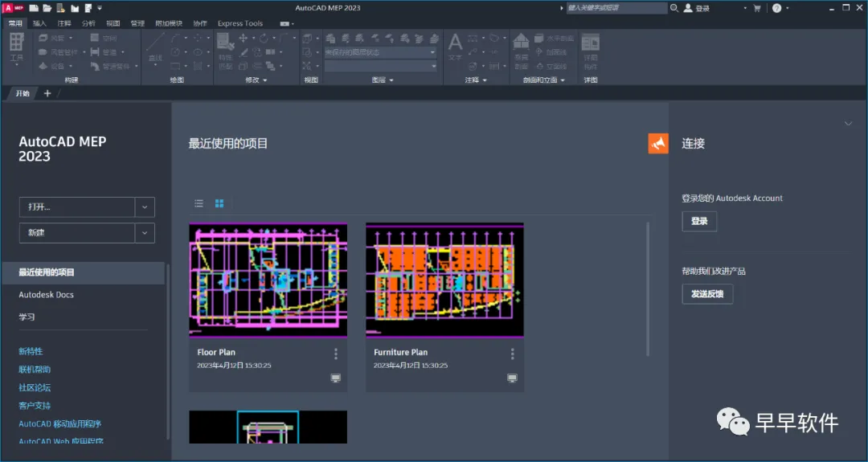Open the dropdown arrow next to 打开
The width and height of the screenshot is (868, 462).
145,207
